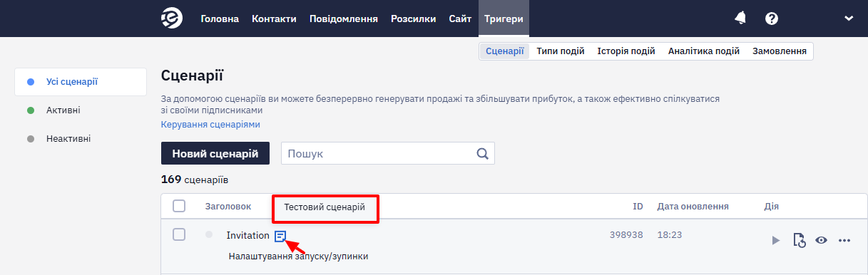Switch to the Сценарії sub-tab
The height and width of the screenshot is (275, 868).
tap(505, 51)
